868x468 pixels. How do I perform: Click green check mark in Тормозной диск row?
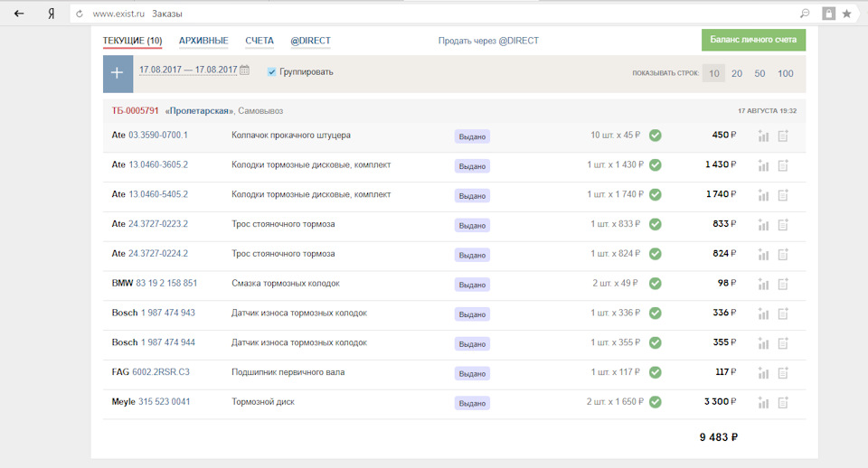tap(656, 402)
